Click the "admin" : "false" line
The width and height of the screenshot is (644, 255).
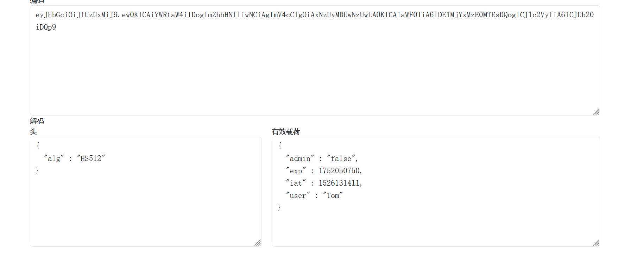pyautogui.click(x=322, y=158)
